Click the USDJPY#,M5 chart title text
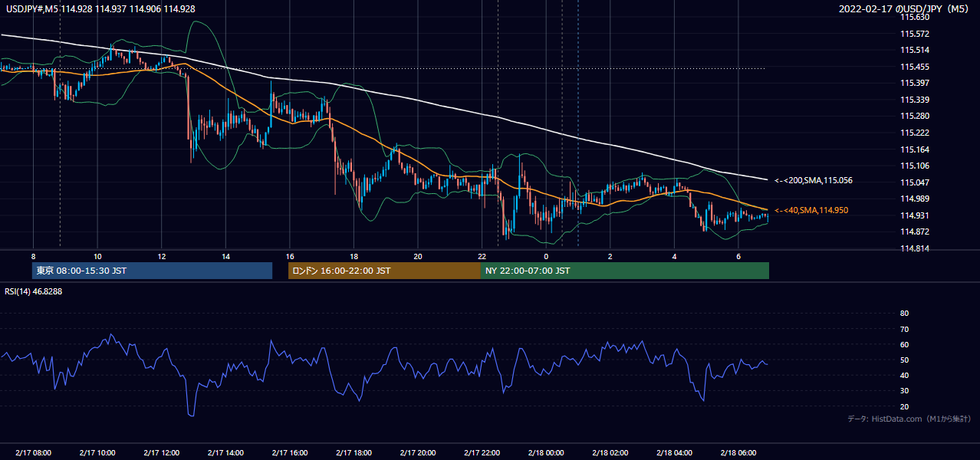 pyautogui.click(x=100, y=8)
